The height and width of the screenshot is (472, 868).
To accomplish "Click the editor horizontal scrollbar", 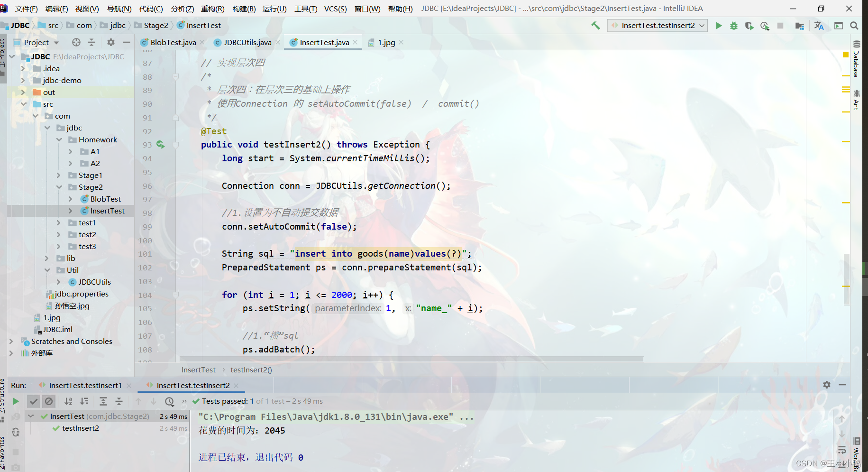I will (411, 359).
